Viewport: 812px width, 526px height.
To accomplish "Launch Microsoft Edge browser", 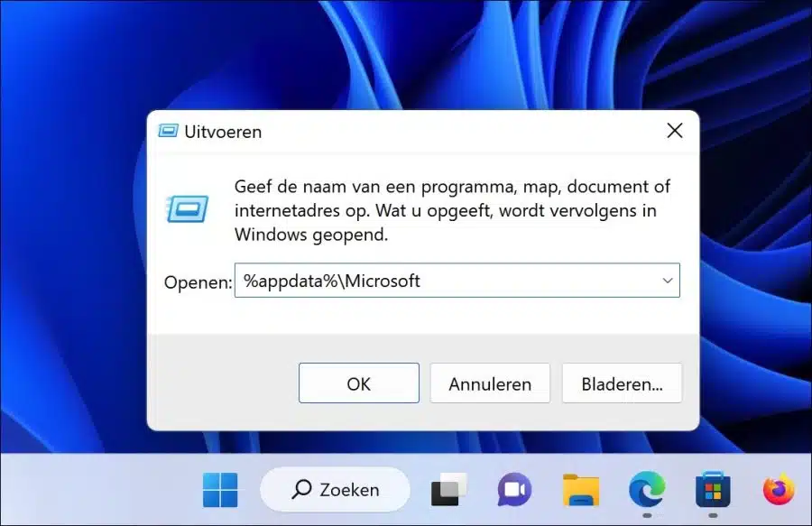I will [x=647, y=489].
